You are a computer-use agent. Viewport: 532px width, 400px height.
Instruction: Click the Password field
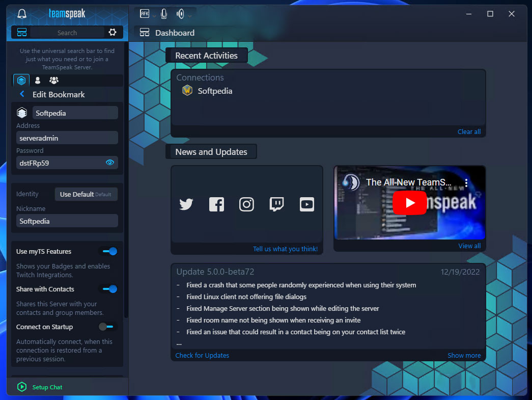pos(67,163)
